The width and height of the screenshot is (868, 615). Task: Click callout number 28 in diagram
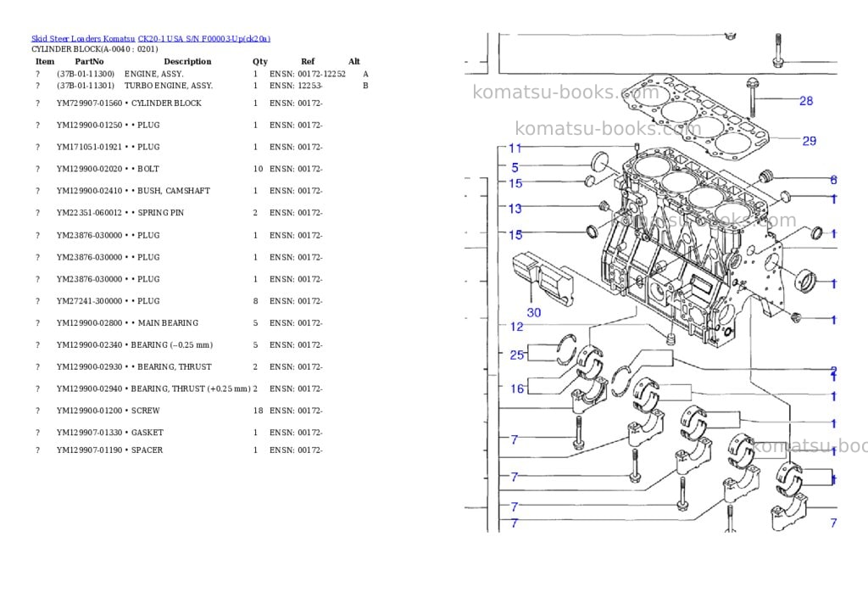[806, 101]
